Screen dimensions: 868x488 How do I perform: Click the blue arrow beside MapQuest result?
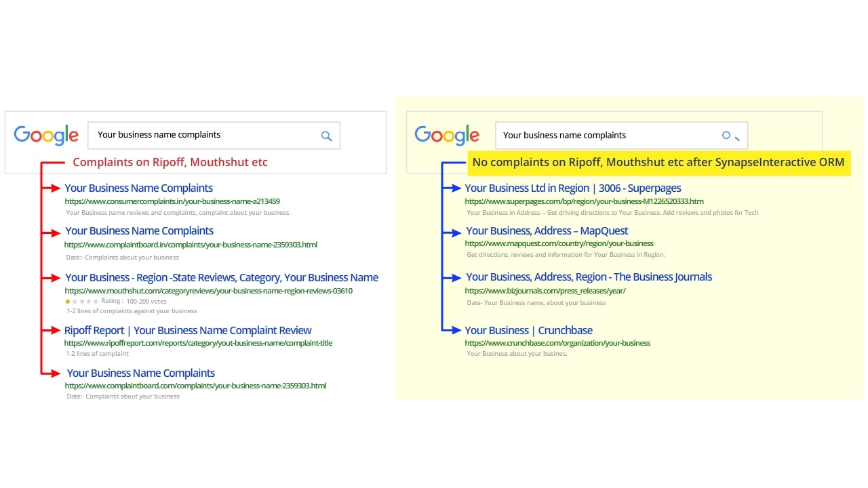[452, 232]
